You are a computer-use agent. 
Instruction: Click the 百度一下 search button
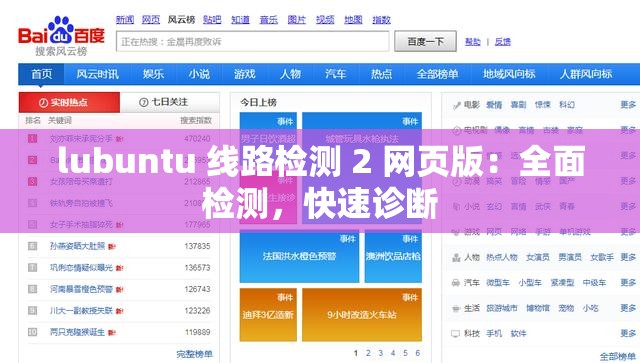[x=425, y=41]
